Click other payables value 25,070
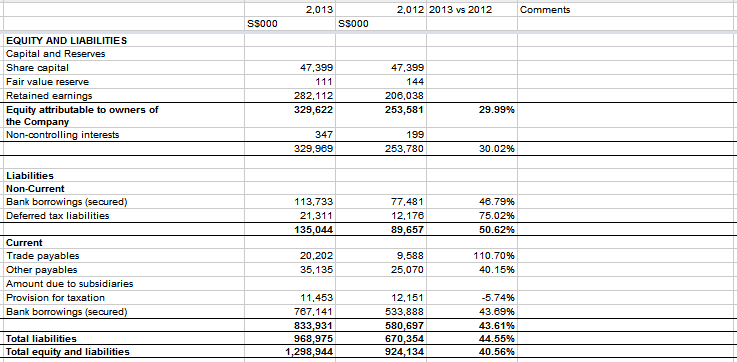The image size is (737, 362). coord(381,270)
